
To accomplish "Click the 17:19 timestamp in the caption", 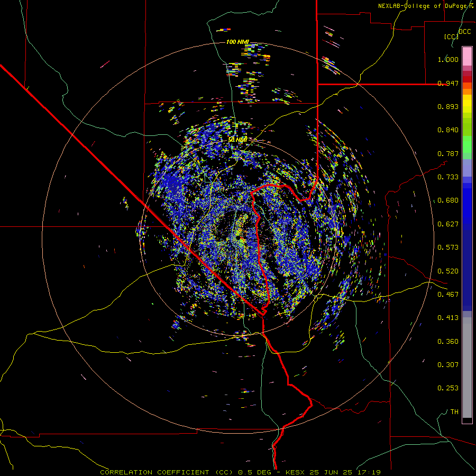I will click(368, 472).
